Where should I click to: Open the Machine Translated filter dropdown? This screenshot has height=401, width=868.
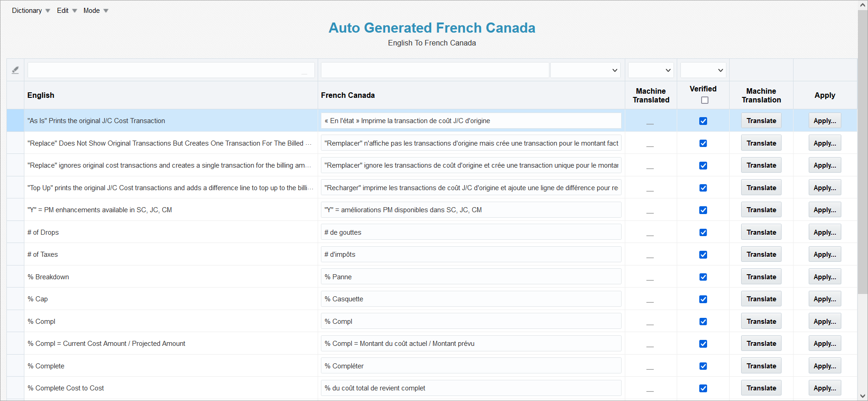(651, 70)
